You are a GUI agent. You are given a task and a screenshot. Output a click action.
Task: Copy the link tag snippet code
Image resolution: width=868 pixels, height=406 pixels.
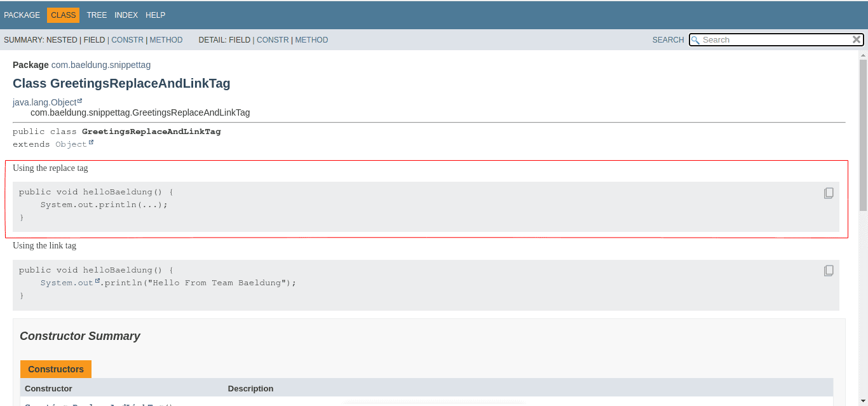coord(829,271)
